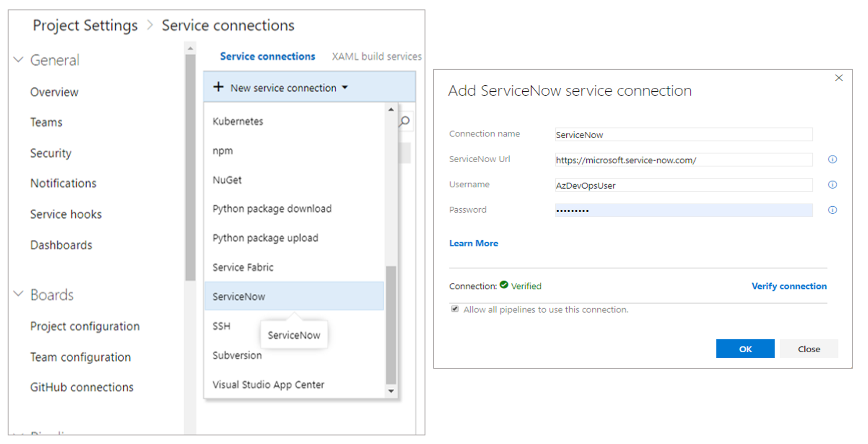Close the Add ServiceNow dialog with X
868x444 pixels.
click(839, 78)
